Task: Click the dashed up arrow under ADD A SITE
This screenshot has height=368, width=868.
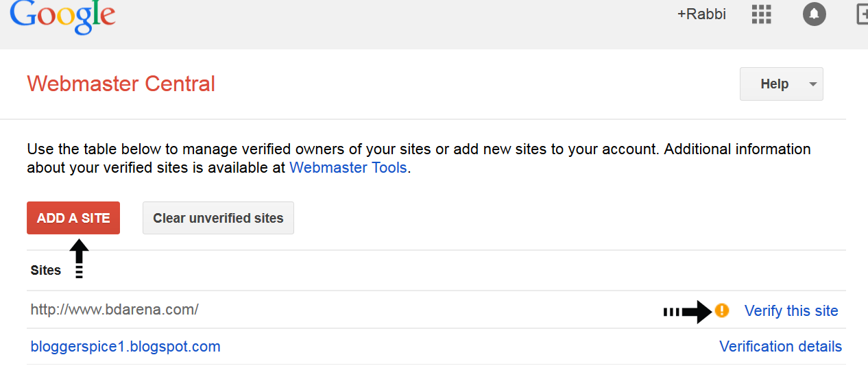Action: click(80, 258)
